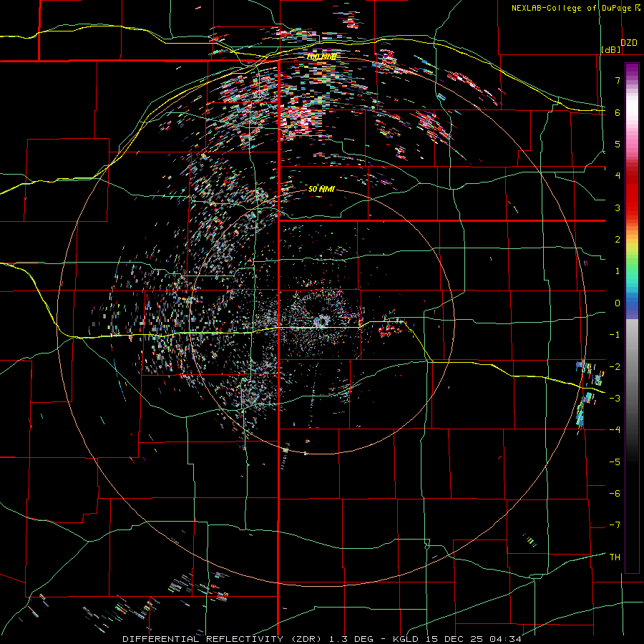Click the 2 value on color scale
Viewport: 644px width, 644px height.
coord(618,240)
